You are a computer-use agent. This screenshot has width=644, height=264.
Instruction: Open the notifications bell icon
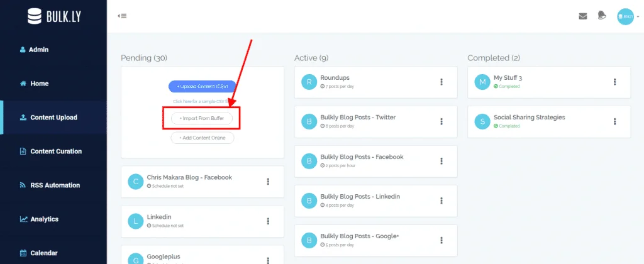(x=602, y=16)
